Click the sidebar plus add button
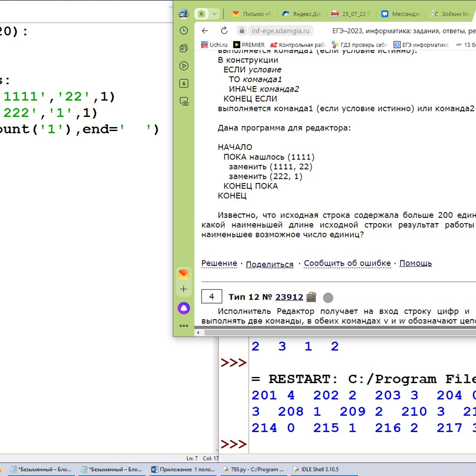 click(184, 289)
